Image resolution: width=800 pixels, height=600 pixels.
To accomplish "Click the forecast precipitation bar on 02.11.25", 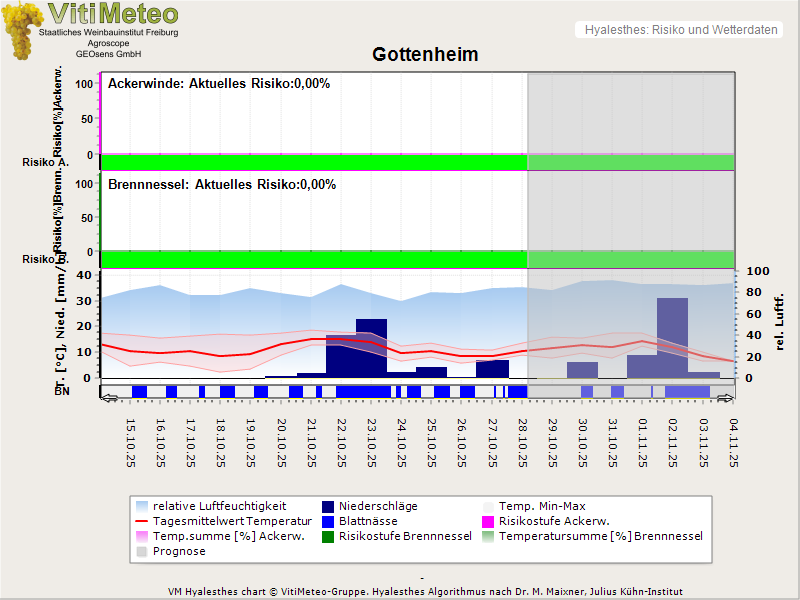I will pos(672,336).
